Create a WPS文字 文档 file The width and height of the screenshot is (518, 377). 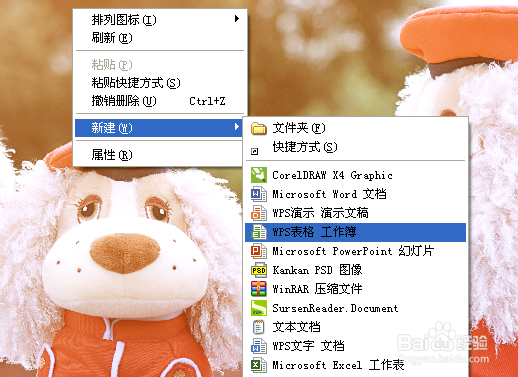(355, 346)
